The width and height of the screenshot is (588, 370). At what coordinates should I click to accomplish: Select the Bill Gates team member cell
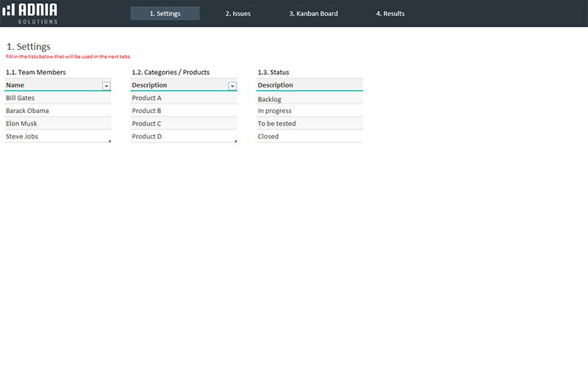click(57, 98)
